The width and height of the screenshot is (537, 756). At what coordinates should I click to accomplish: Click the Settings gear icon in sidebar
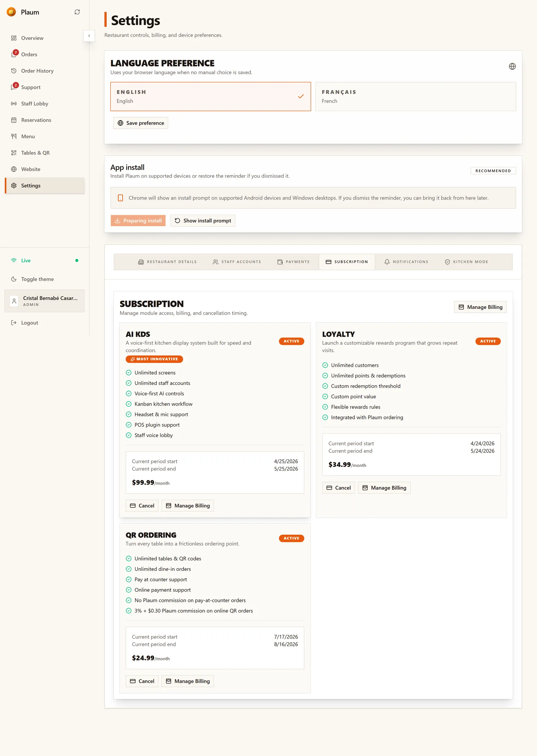(14, 185)
